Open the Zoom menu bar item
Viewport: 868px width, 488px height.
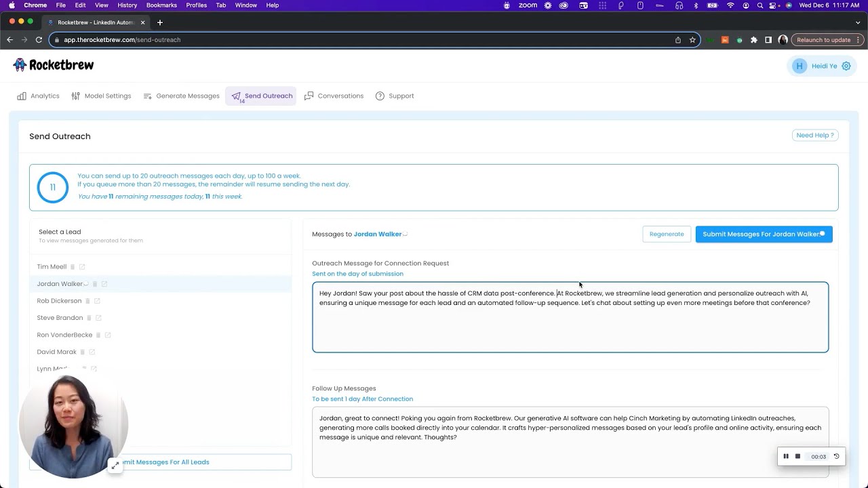(x=528, y=5)
